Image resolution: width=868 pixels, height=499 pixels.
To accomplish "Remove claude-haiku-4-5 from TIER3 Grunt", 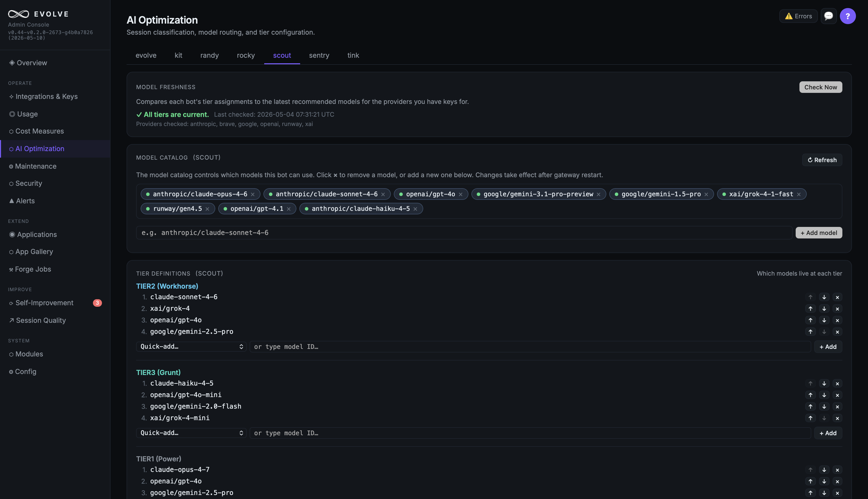I will pyautogui.click(x=838, y=384).
